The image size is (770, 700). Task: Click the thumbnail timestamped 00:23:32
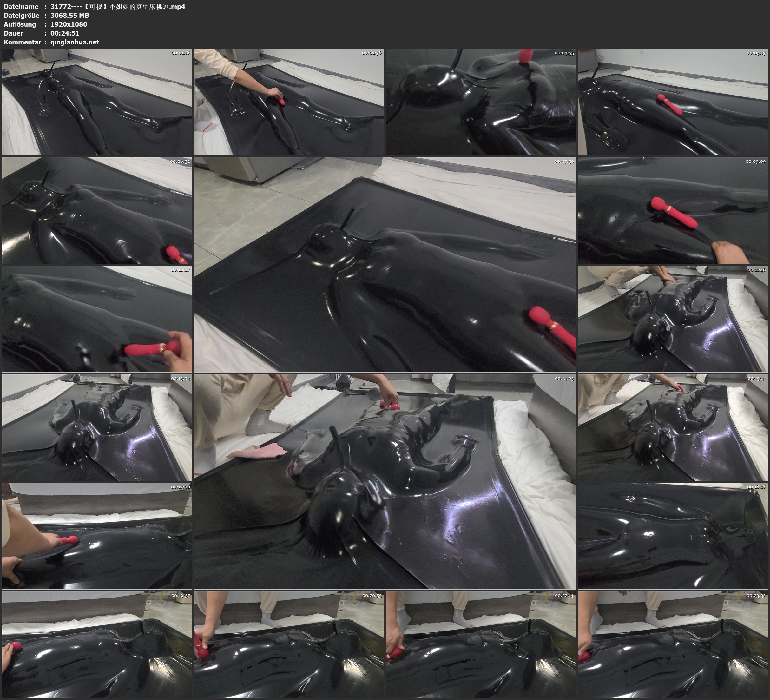click(673, 644)
